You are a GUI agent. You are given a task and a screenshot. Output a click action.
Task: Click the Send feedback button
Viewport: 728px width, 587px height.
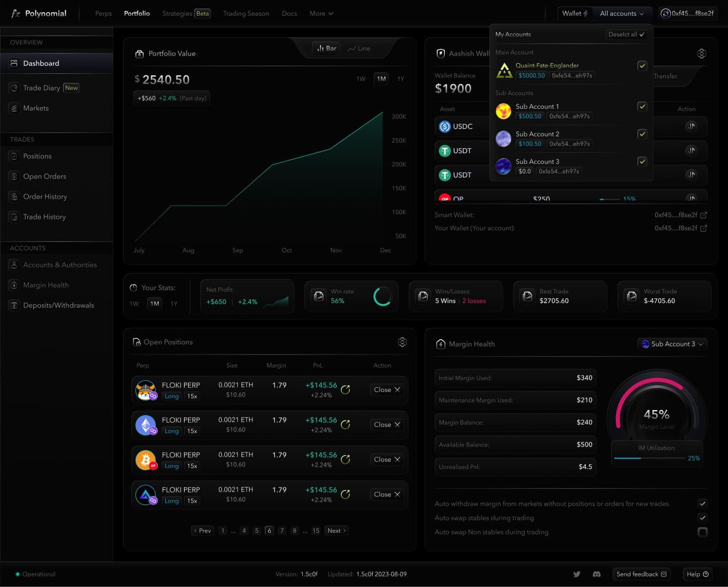(x=642, y=574)
